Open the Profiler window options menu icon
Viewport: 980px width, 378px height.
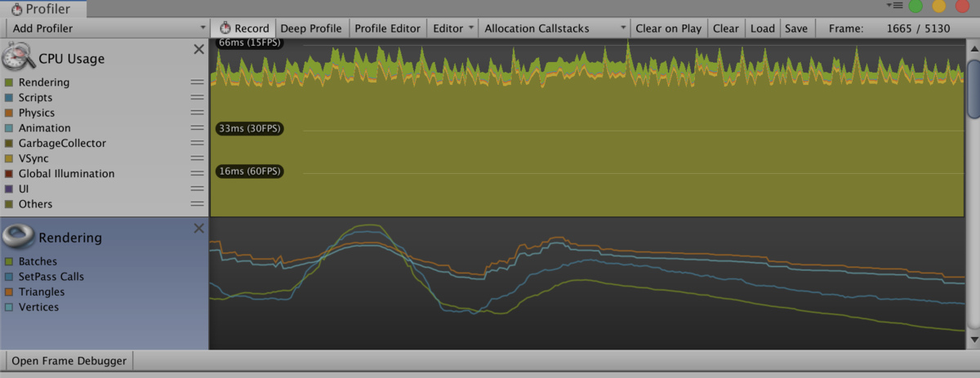pos(897,6)
